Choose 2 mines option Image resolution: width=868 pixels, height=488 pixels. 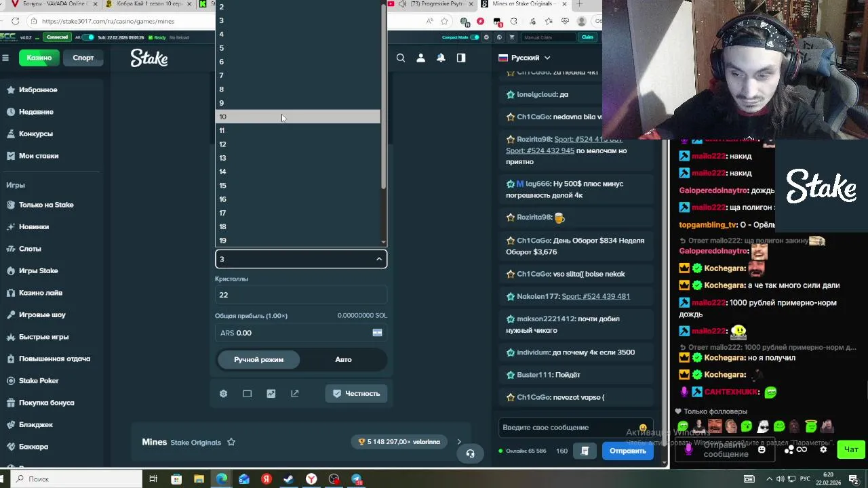298,7
